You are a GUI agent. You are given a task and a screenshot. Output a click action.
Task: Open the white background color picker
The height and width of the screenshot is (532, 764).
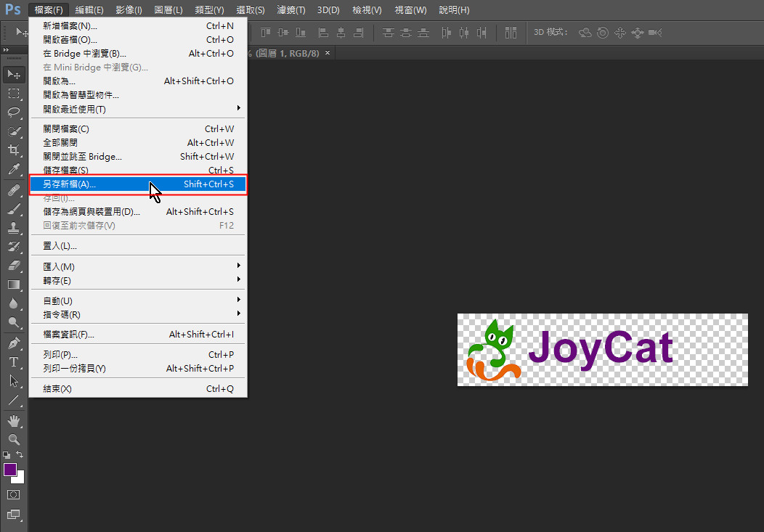(20, 478)
